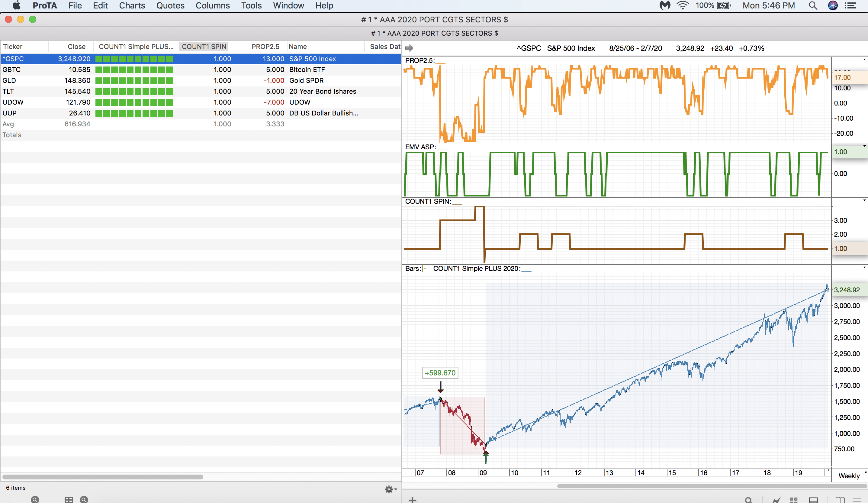Sort by COUNT1 SPIN column header
The height and width of the screenshot is (503, 868).
[x=204, y=47]
